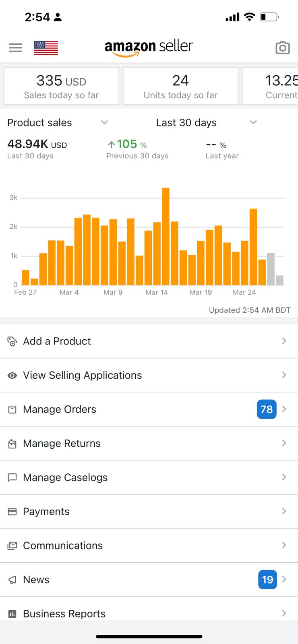This screenshot has height=644, width=298.
Task: Tap the US flag marketplace switcher
Action: pyautogui.click(x=46, y=48)
